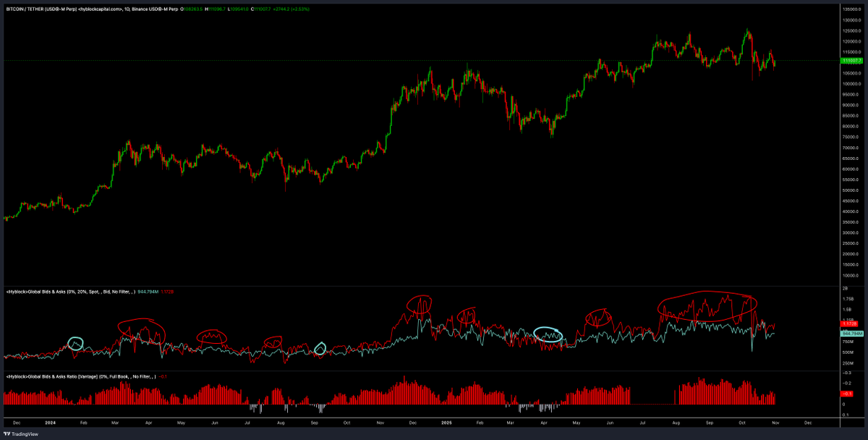Click the 50000.0 price axis label
868x440 pixels.
[x=851, y=190]
